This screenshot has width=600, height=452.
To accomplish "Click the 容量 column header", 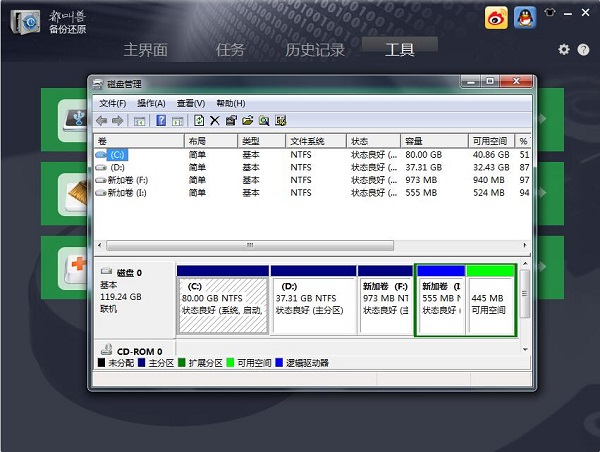I will point(434,141).
